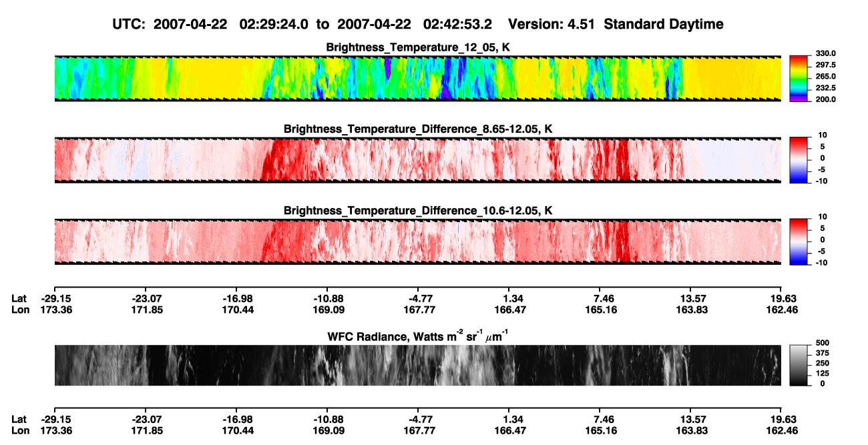Click the 'Lat' row label below the WFC Radiance strip
Image resolution: width=868 pixels, height=445 pixels.
pyautogui.click(x=19, y=419)
